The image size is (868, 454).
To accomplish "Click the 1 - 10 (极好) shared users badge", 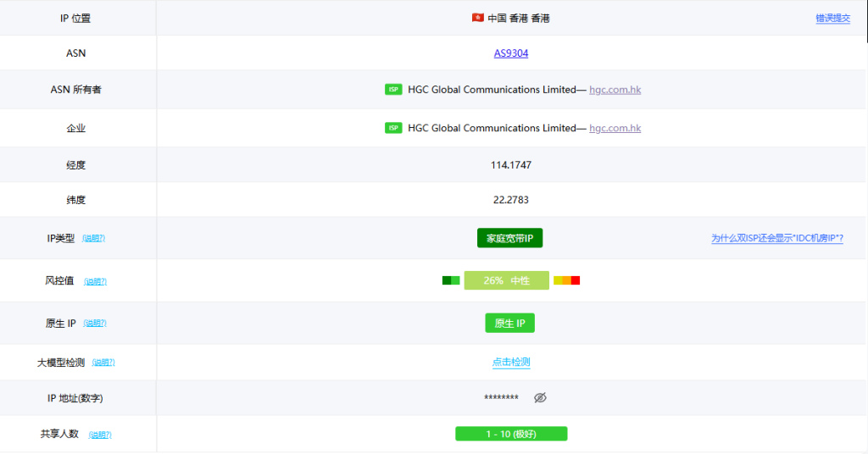I will tap(511, 434).
